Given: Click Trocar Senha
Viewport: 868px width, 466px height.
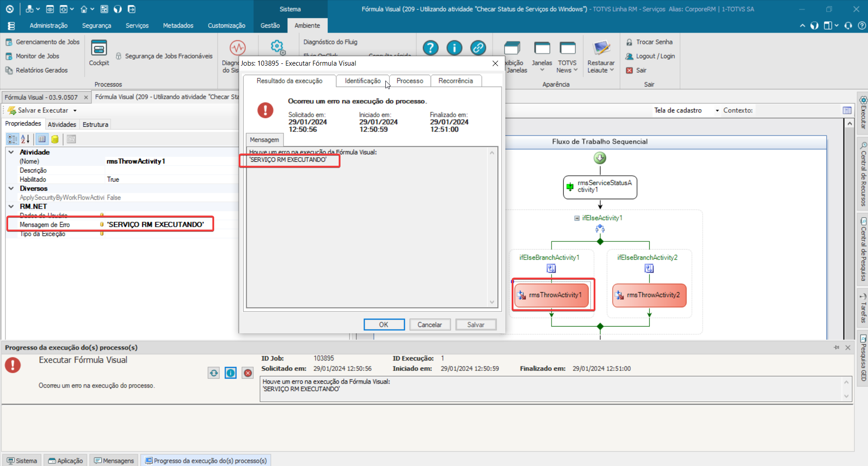Looking at the screenshot, I should [649, 42].
